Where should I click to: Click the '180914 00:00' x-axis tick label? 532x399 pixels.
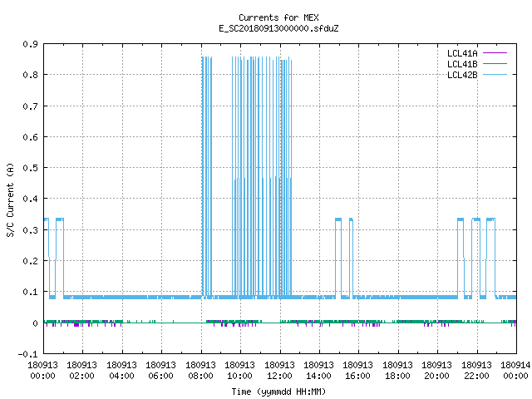[x=515, y=371]
